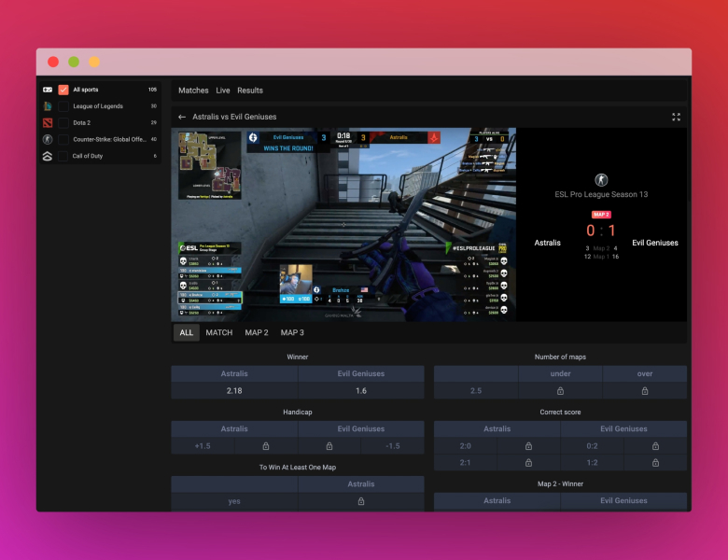Screen dimensions: 728x560
Task: Click the 'Number of maps' market heading
Action: pyautogui.click(x=560, y=357)
